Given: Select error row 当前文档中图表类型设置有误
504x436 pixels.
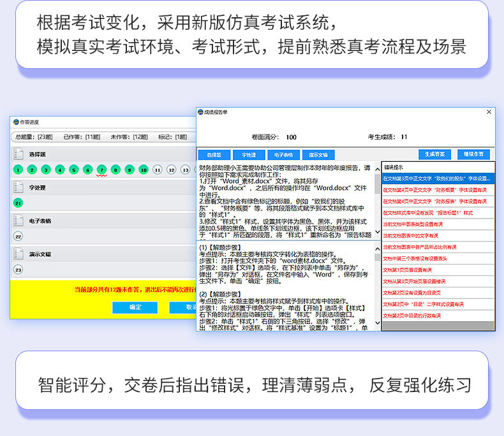Looking at the screenshot, I should point(438,224).
